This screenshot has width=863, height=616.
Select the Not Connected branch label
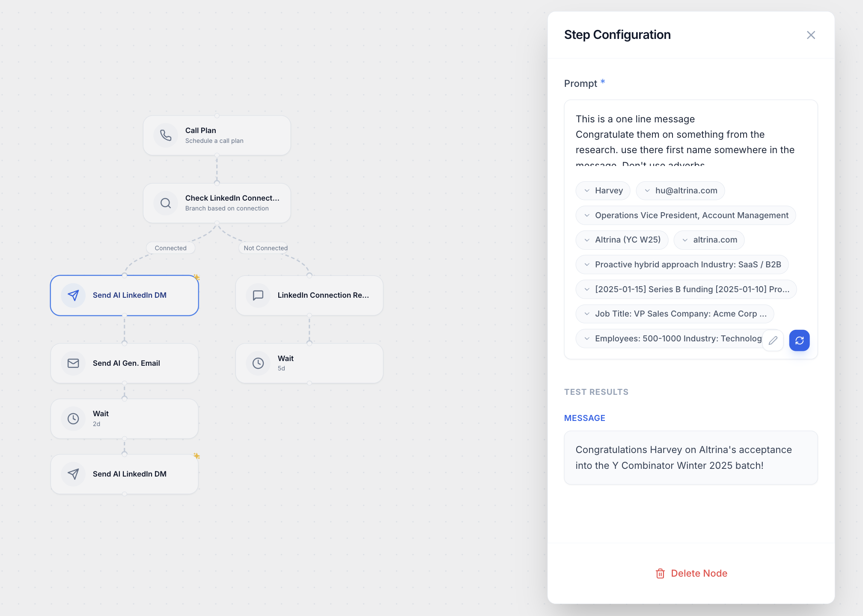tap(265, 248)
